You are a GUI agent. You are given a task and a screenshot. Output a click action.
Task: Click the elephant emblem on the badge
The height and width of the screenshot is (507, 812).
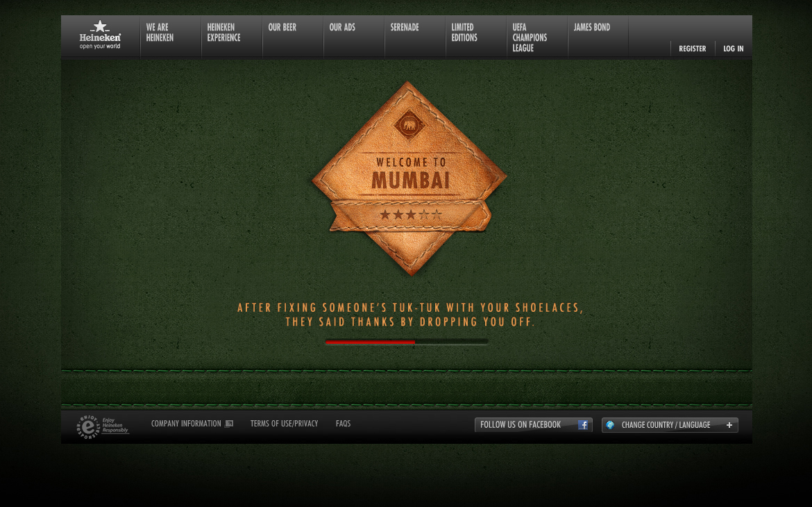[x=409, y=125]
